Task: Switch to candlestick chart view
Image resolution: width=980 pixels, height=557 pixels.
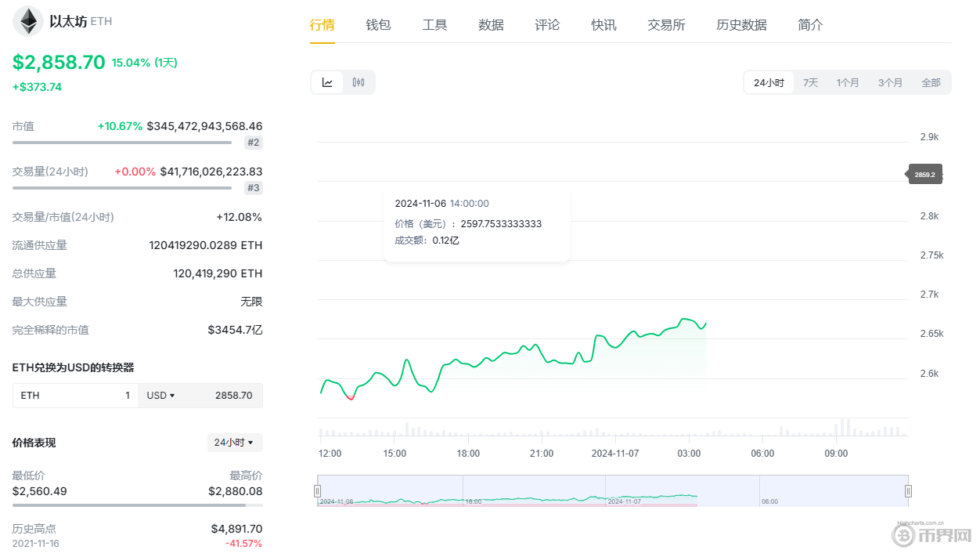Action: pyautogui.click(x=358, y=81)
